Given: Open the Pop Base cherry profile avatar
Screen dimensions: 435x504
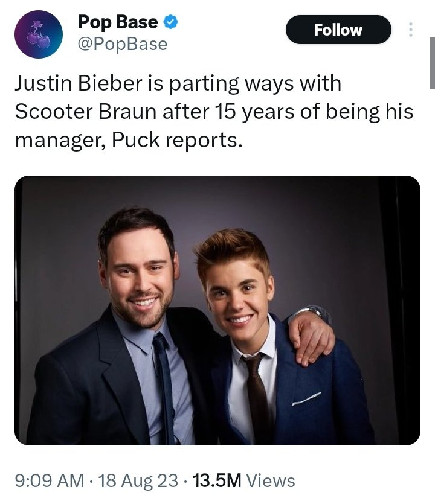Looking at the screenshot, I should pos(39,34).
